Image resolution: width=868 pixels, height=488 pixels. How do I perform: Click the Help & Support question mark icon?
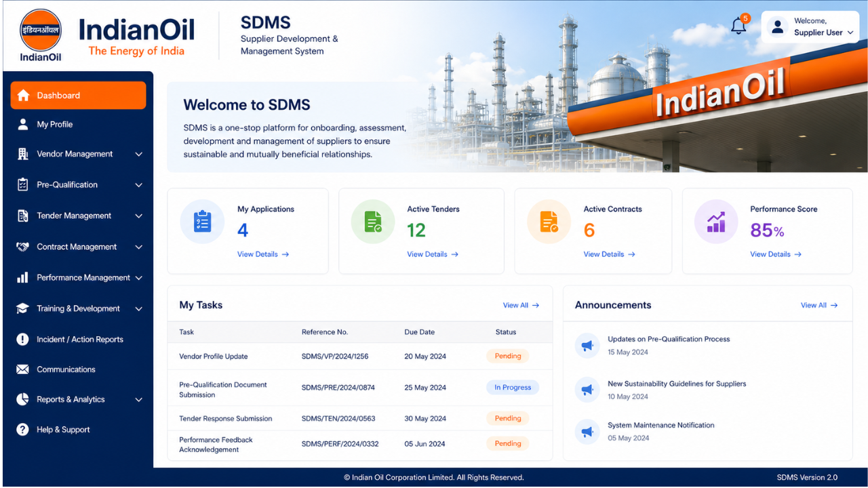pyautogui.click(x=23, y=430)
